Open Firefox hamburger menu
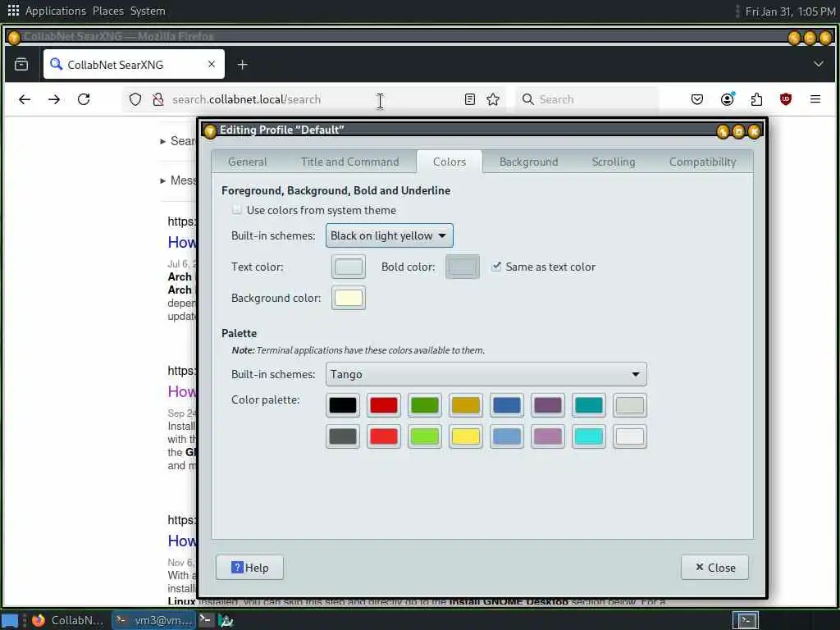 (815, 99)
